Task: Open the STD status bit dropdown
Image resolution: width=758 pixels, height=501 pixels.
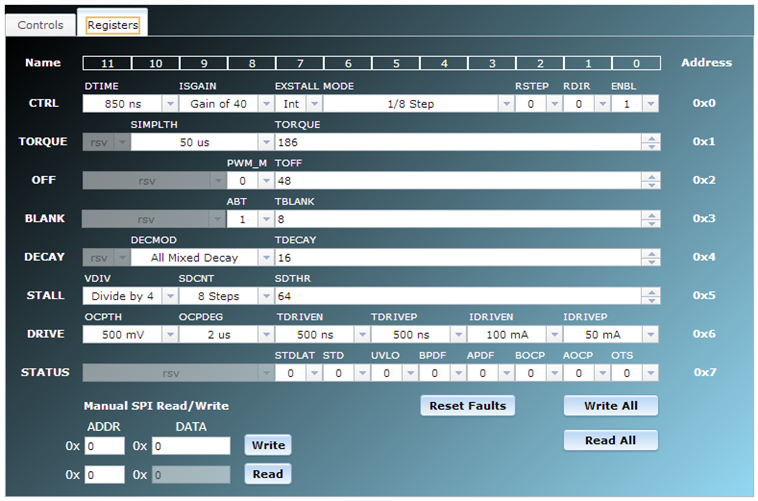Action: (346, 373)
